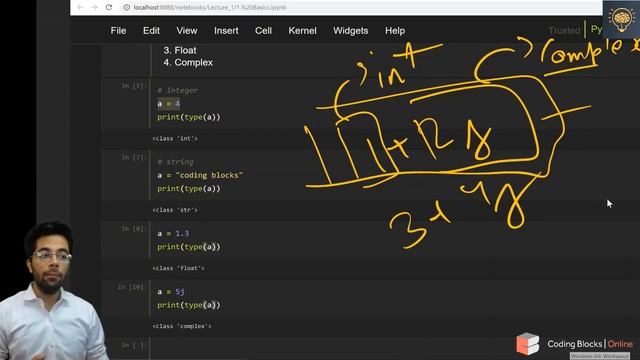Click the lightbulb brain logo icon

coord(621,19)
